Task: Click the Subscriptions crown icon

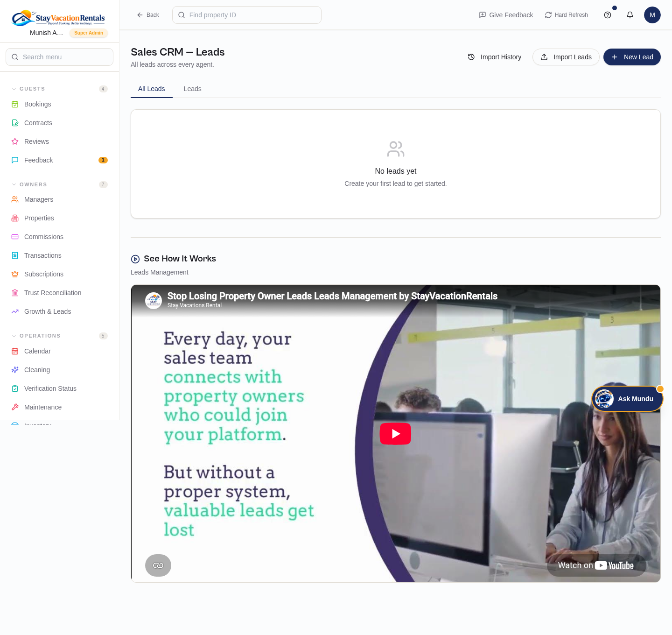Action: pos(15,274)
